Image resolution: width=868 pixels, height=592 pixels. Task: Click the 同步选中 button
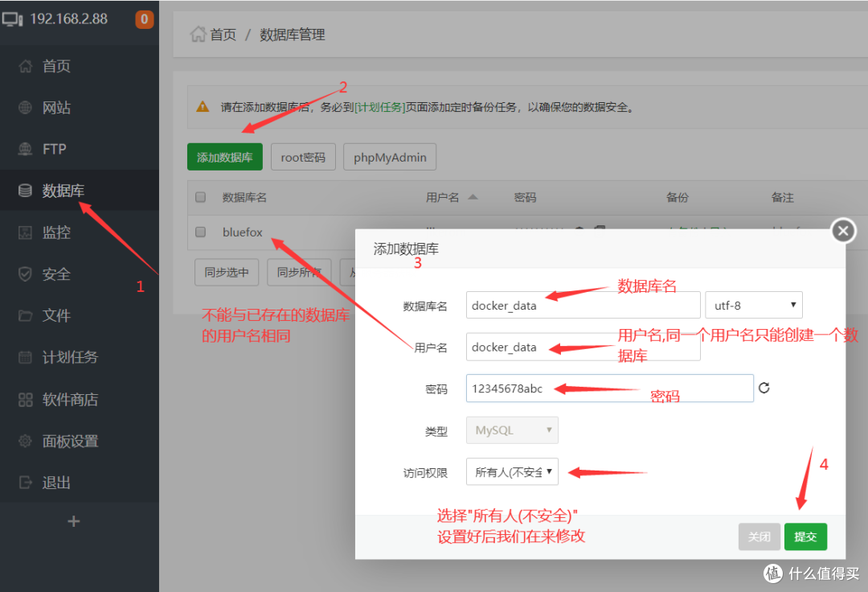(x=227, y=272)
